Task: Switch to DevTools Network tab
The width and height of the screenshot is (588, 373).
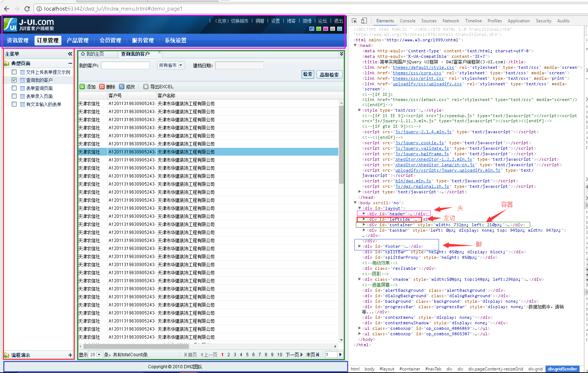Action: tap(451, 21)
